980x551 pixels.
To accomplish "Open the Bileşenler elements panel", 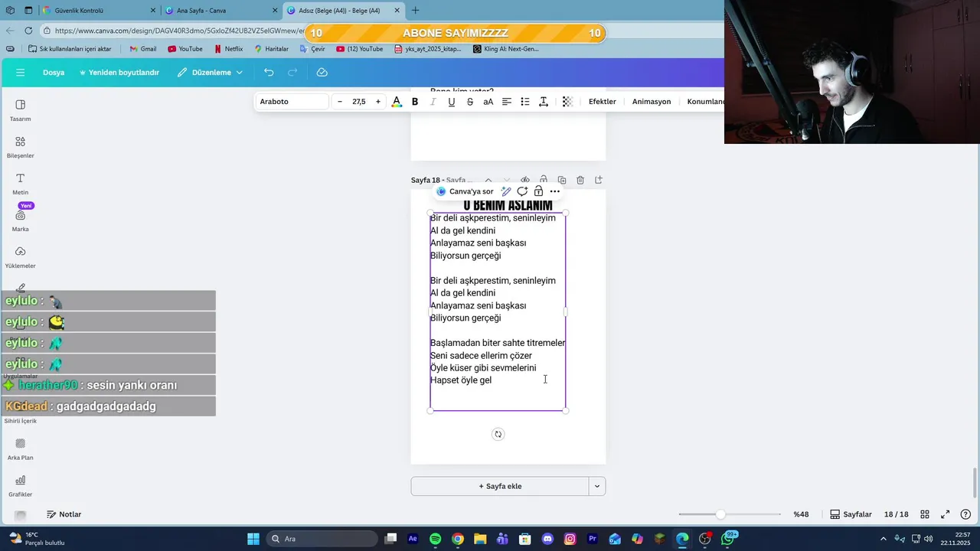I will coord(21,147).
